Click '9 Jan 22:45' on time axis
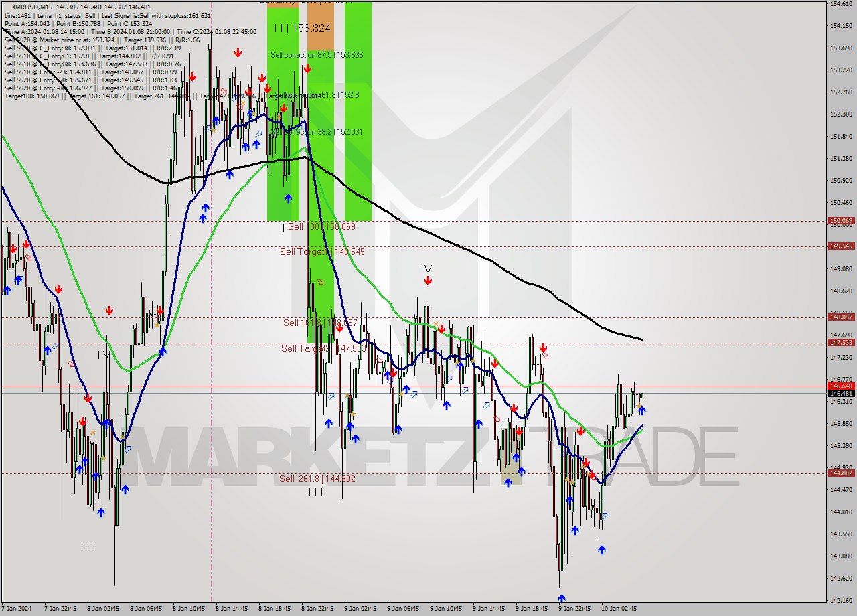857x616 pixels. [574, 609]
